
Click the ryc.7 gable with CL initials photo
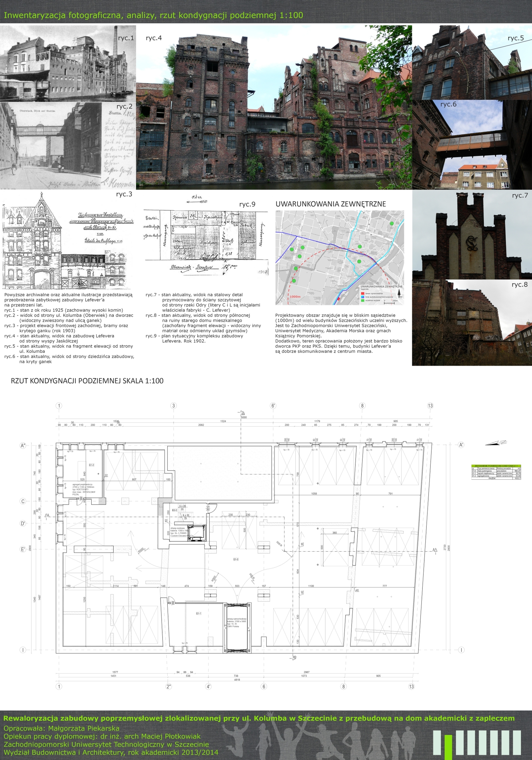(472, 234)
